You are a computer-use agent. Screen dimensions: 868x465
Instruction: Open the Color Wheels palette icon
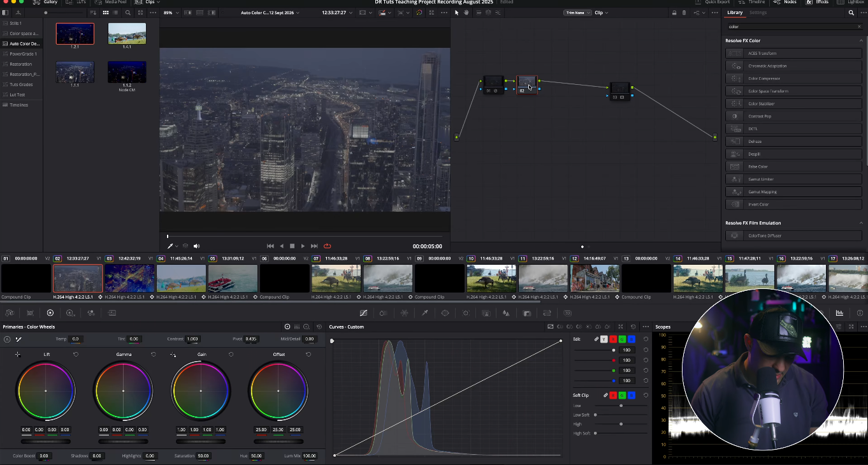(x=50, y=313)
